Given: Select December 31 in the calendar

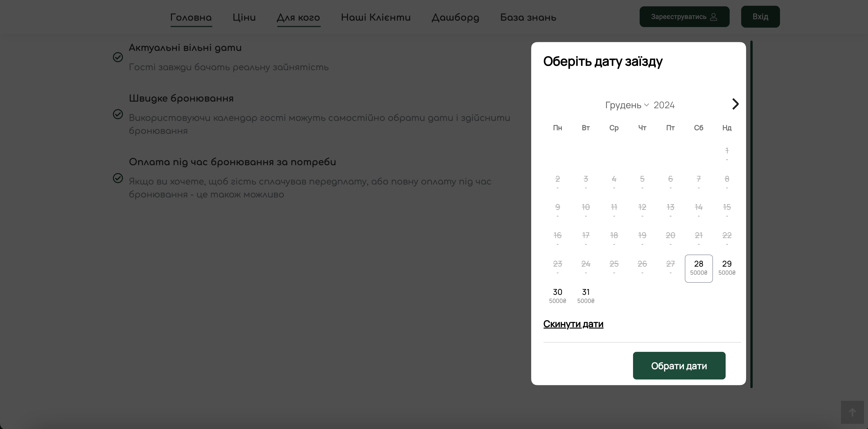Looking at the screenshot, I should click(586, 296).
